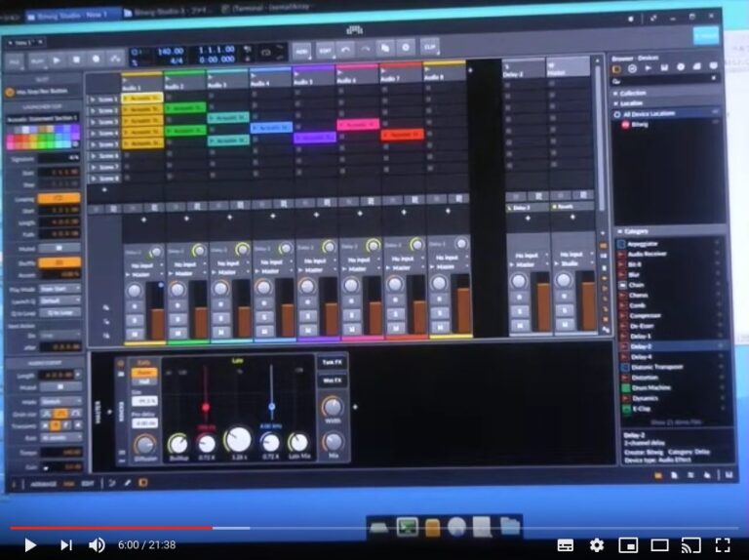Toggle the orange Shuffle button in the left inspector
Viewport: 749px width, 560px height.
(59, 262)
